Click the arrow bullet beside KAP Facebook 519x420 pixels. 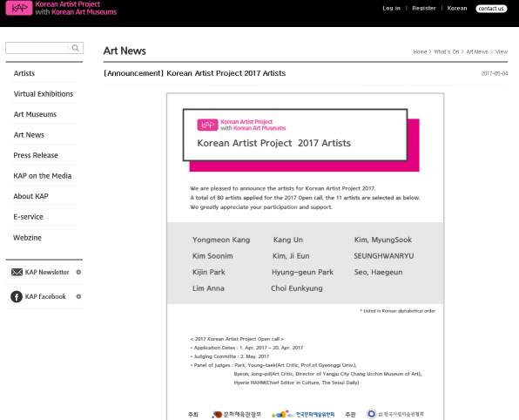[78, 296]
